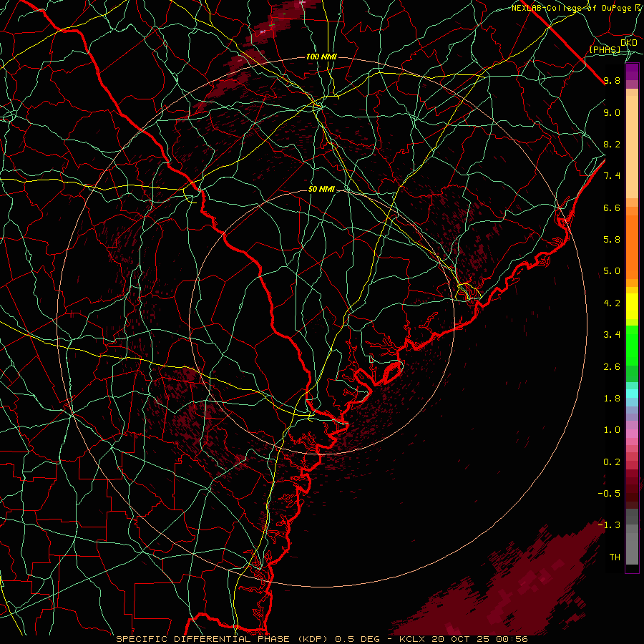644x644 pixels.
Task: Pick the yellow color bar segment
Action: pyautogui.click(x=632, y=306)
